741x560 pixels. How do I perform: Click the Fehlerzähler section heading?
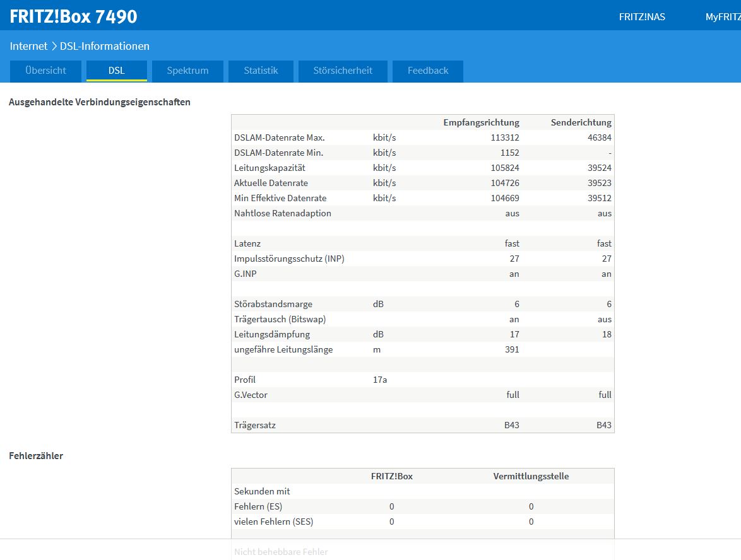click(x=36, y=456)
